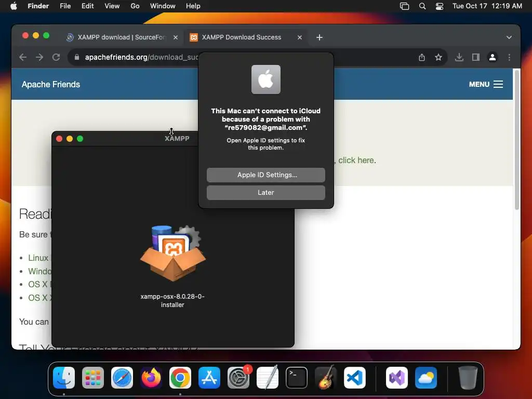The width and height of the screenshot is (532, 399).
Task: Open System Settings from the Dock
Action: pos(238,378)
